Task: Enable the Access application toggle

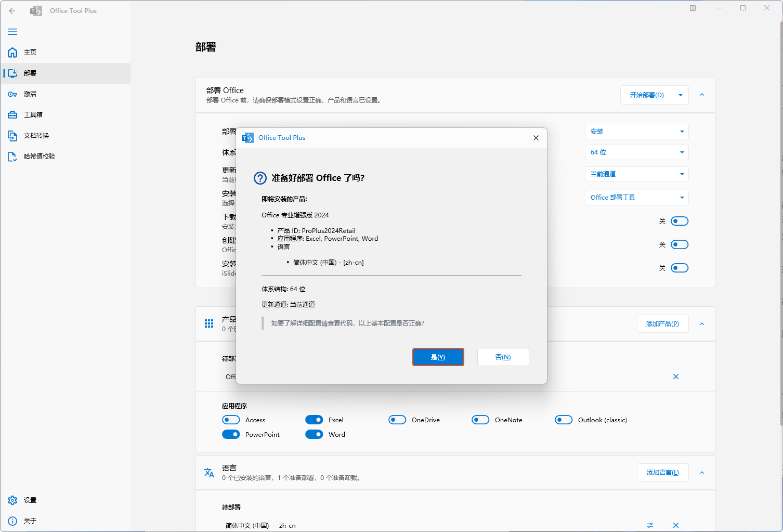Action: (231, 420)
